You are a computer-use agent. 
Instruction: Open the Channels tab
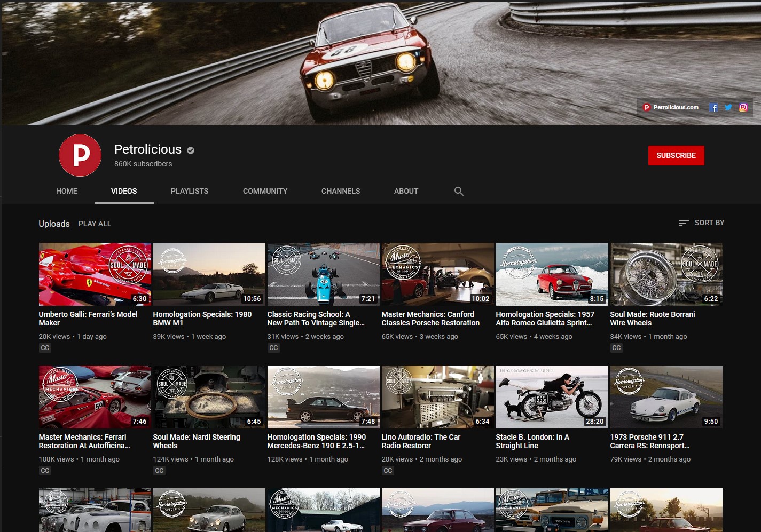point(341,191)
